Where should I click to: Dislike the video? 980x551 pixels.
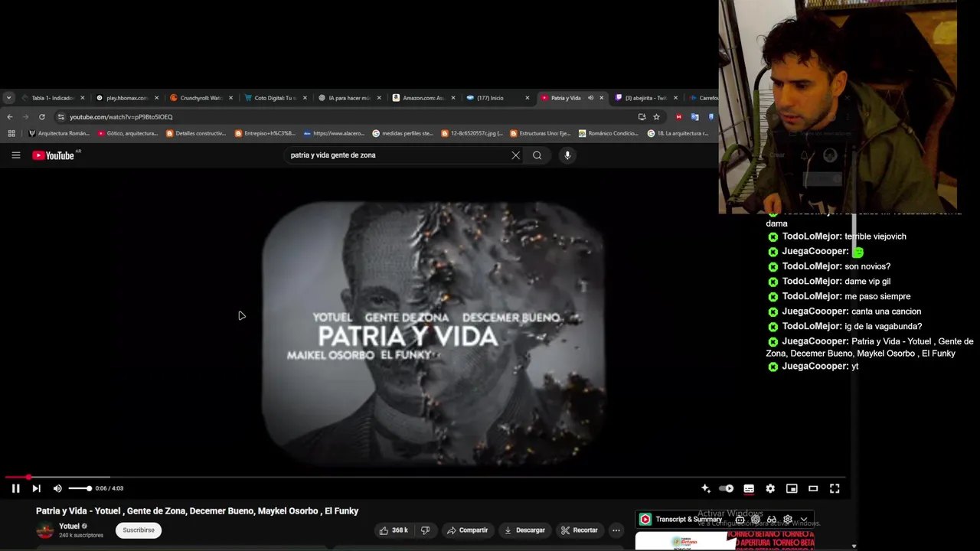[x=425, y=530]
